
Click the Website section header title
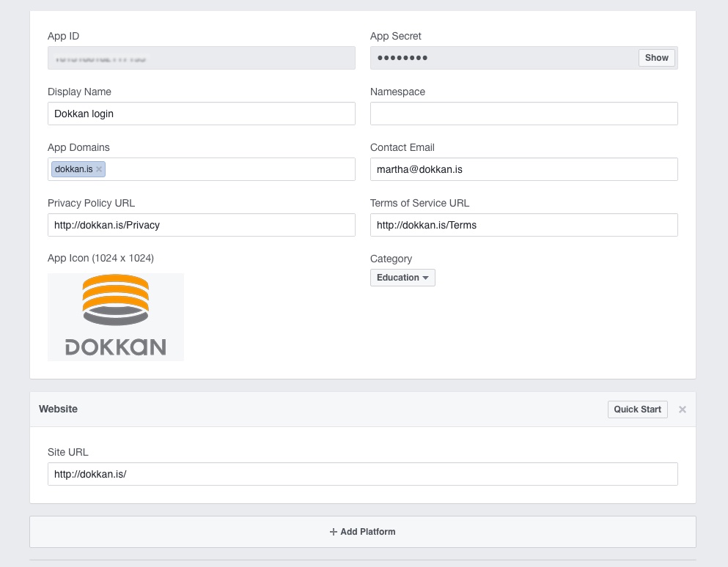coord(58,409)
